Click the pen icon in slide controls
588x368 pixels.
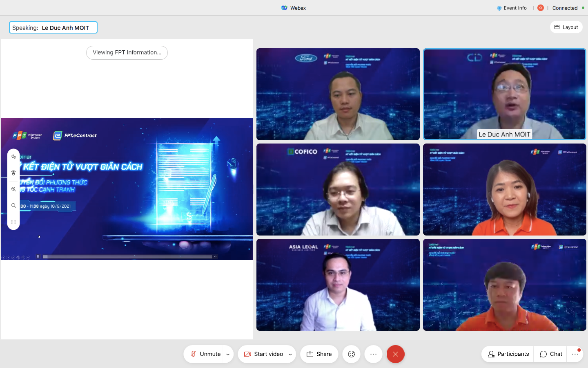[13, 258]
